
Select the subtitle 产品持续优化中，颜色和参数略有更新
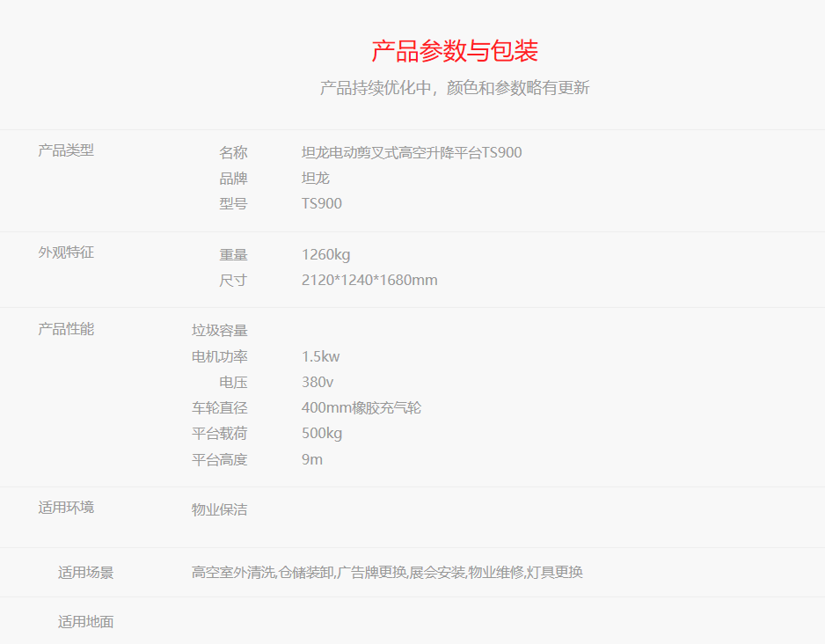(455, 87)
